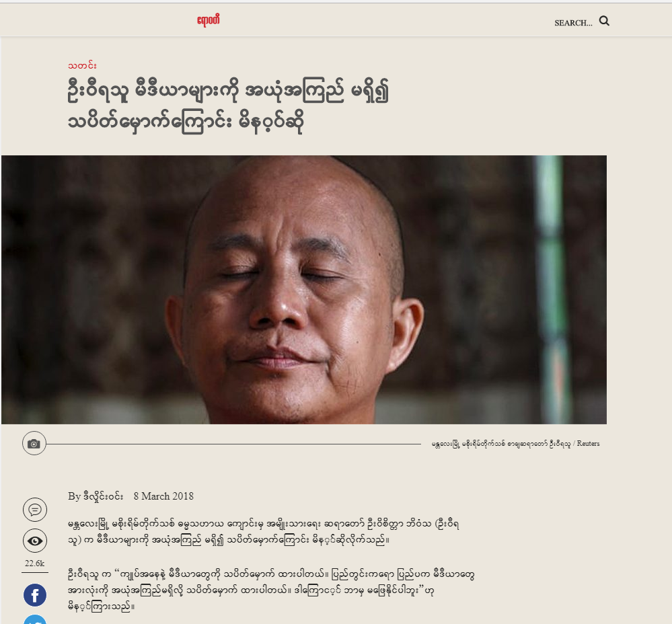
Task: Click the horizontal line beside camera icon
Action: click(233, 444)
